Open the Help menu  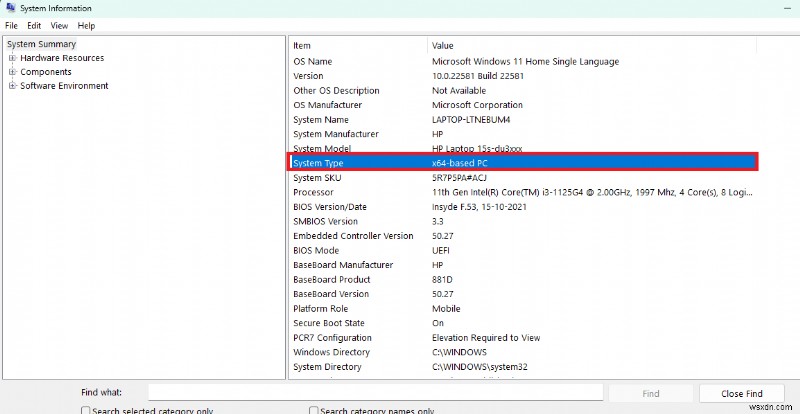[x=86, y=26]
